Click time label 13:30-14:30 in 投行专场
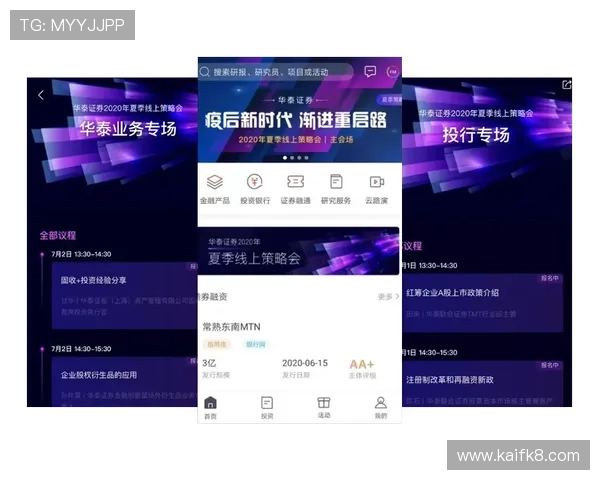The image size is (600, 480). click(438, 266)
